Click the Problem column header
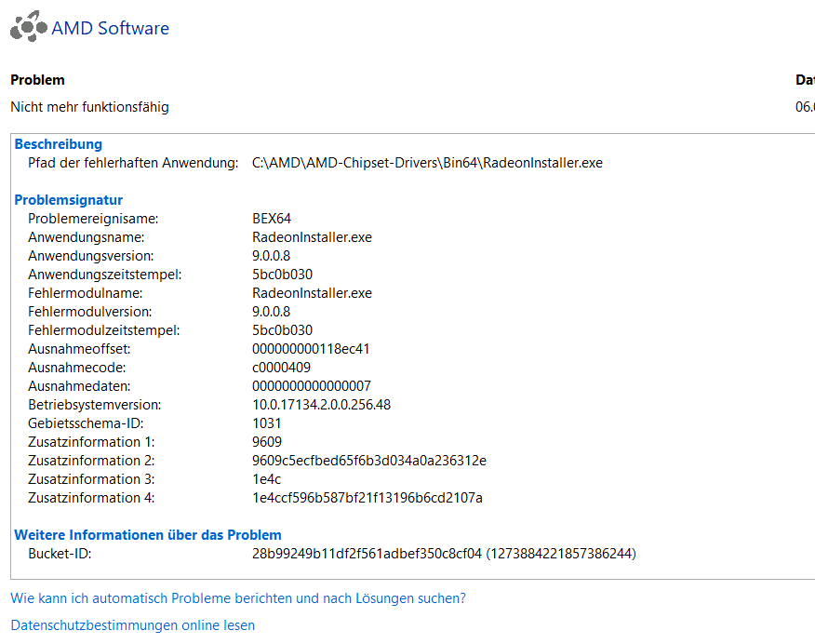The height and width of the screenshot is (644, 815). [x=37, y=80]
